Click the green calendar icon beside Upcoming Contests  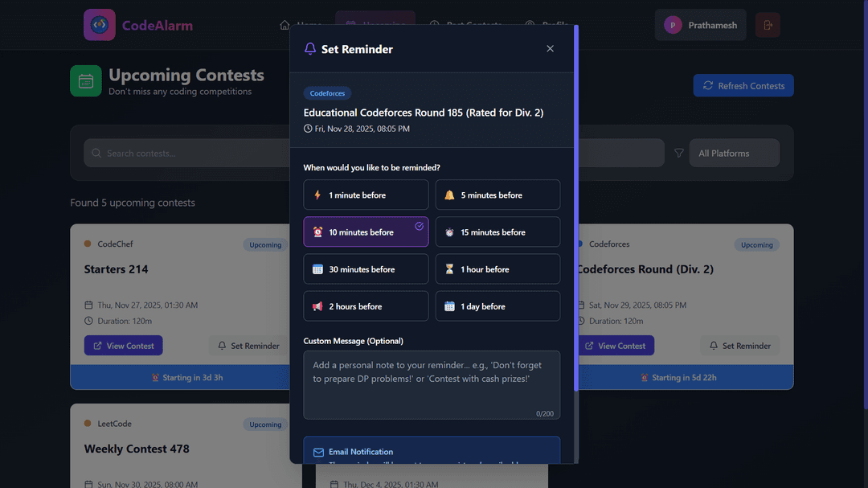click(x=86, y=80)
